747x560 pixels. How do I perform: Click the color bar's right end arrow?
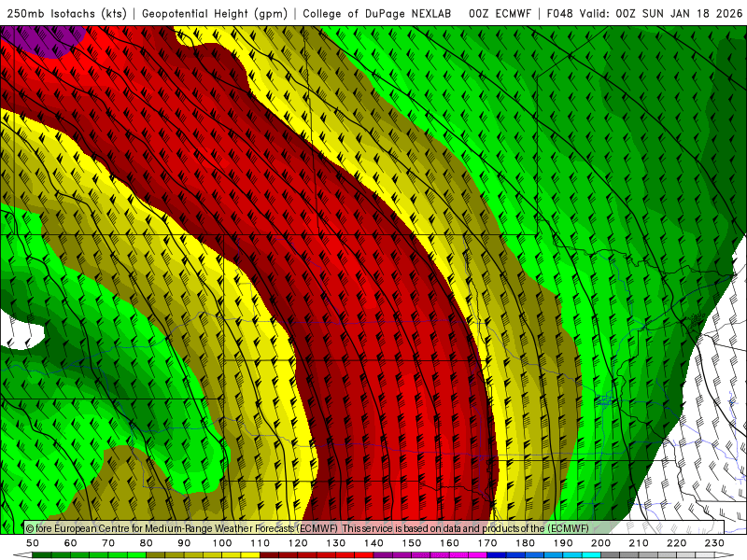[x=725, y=555]
